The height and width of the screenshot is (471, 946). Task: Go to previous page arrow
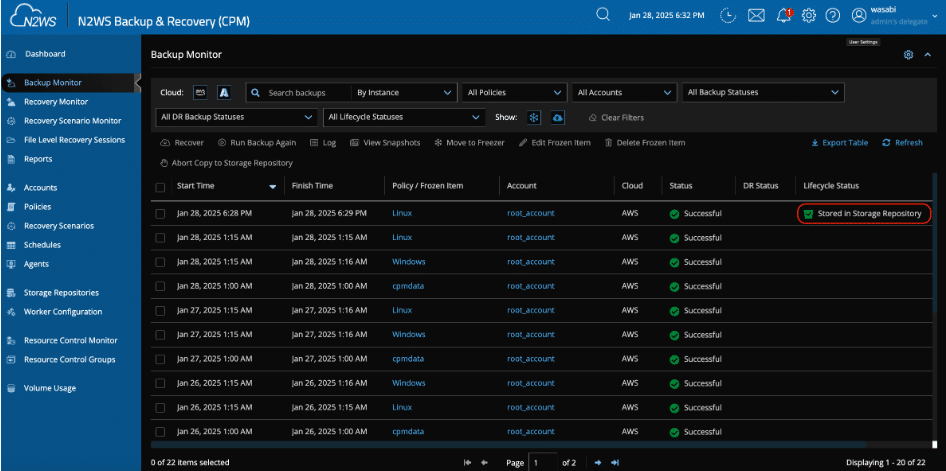484,463
